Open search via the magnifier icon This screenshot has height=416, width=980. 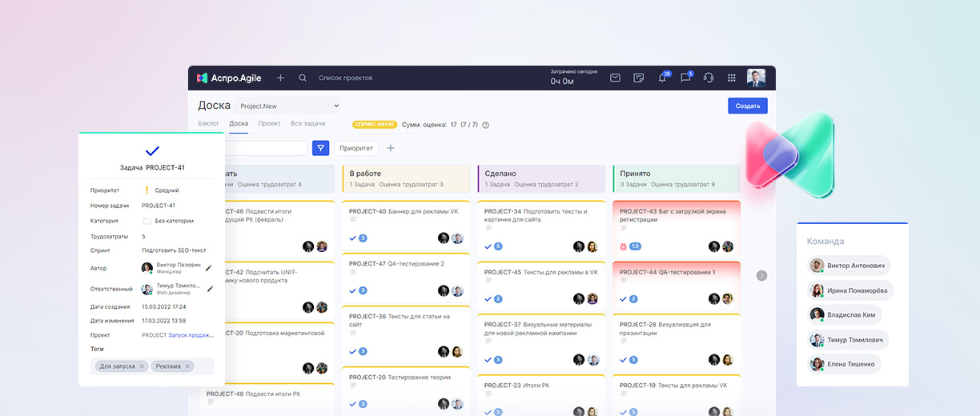point(303,78)
